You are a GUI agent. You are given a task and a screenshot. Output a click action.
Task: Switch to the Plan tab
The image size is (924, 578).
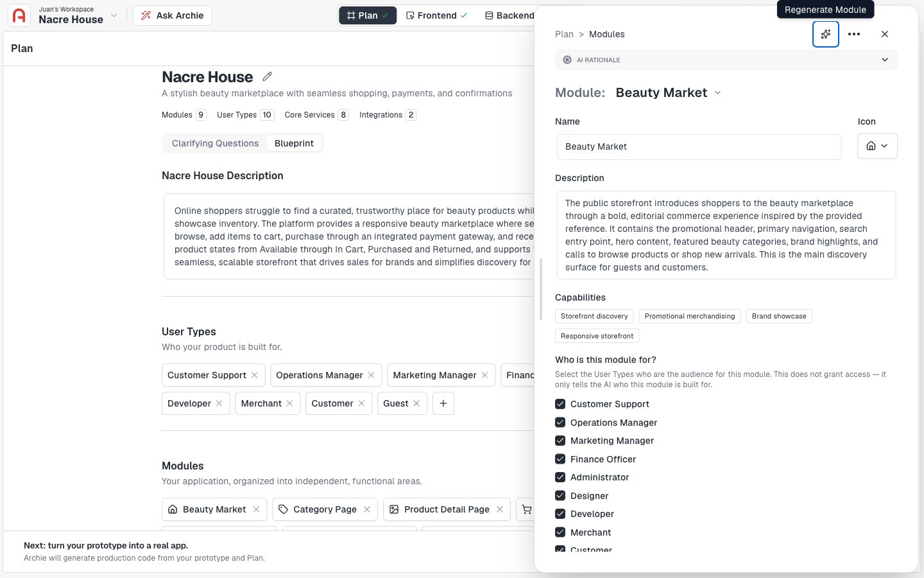(368, 15)
